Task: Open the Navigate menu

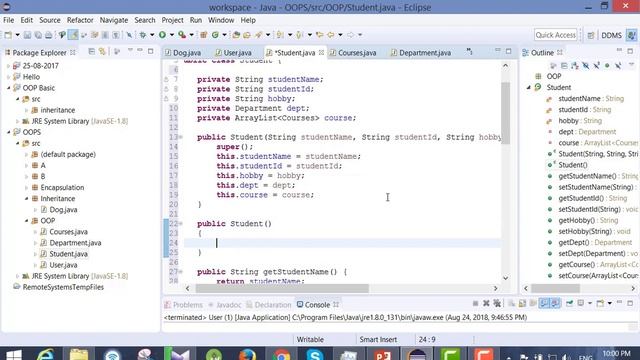Action: pyautogui.click(x=113, y=20)
